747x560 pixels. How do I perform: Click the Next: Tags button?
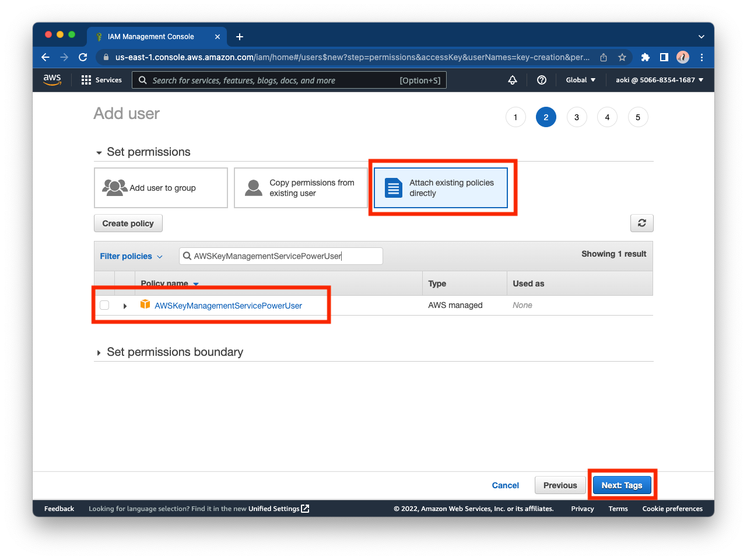click(622, 485)
